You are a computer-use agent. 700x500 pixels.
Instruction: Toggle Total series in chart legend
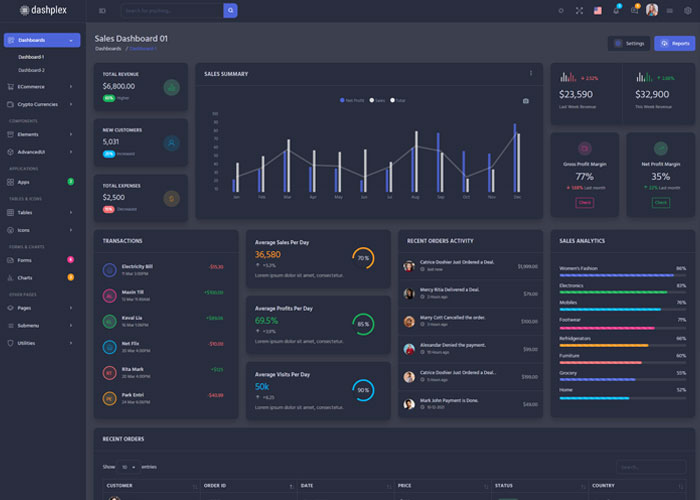tap(398, 100)
